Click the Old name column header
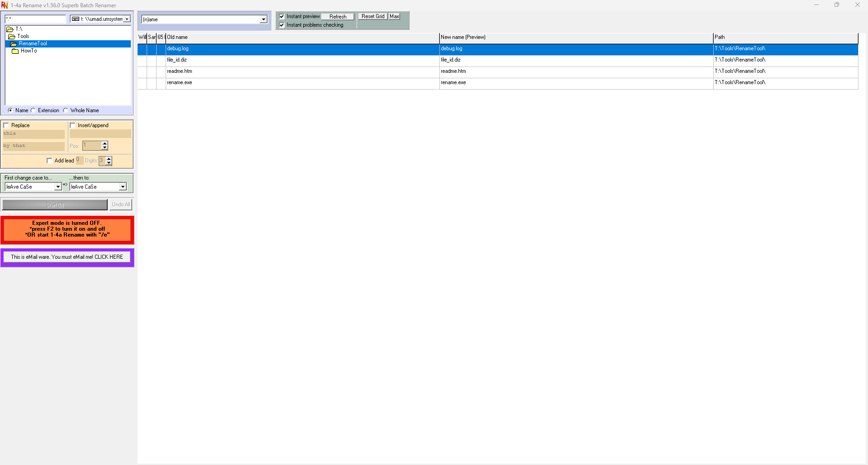Screen dimensions: 868x465 tap(302, 37)
